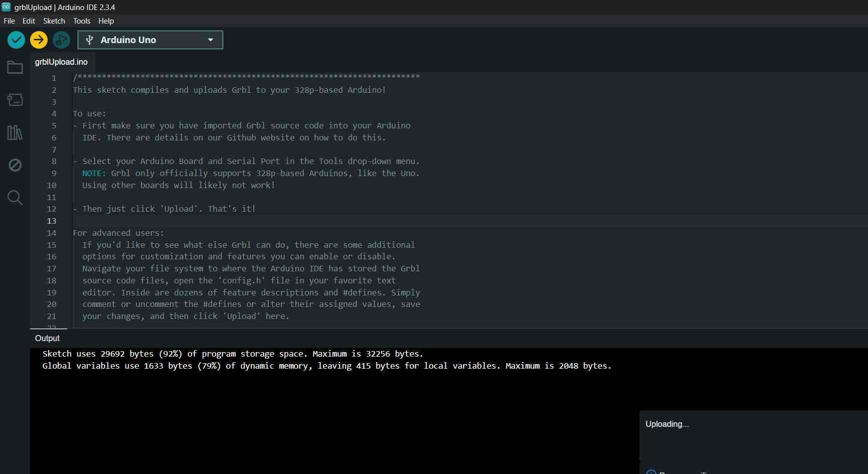Open the Search magnifier sidebar icon
Image resolution: width=868 pixels, height=474 pixels.
15,198
